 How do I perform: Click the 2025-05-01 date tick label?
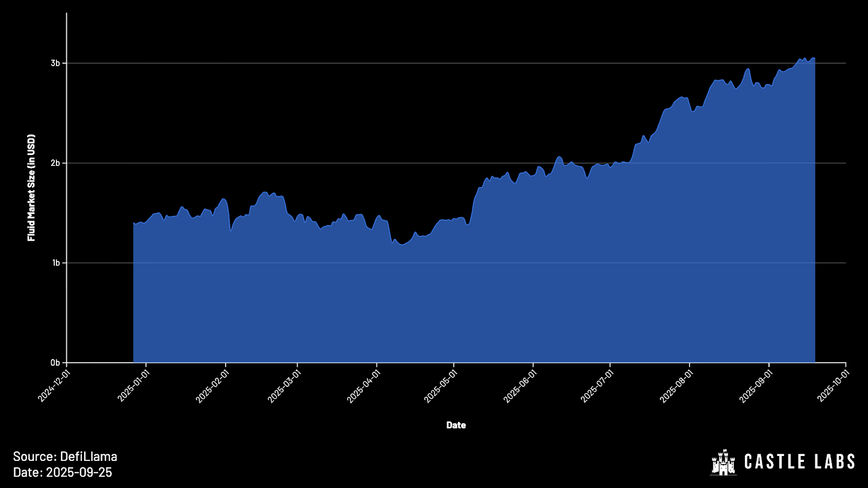click(441, 386)
